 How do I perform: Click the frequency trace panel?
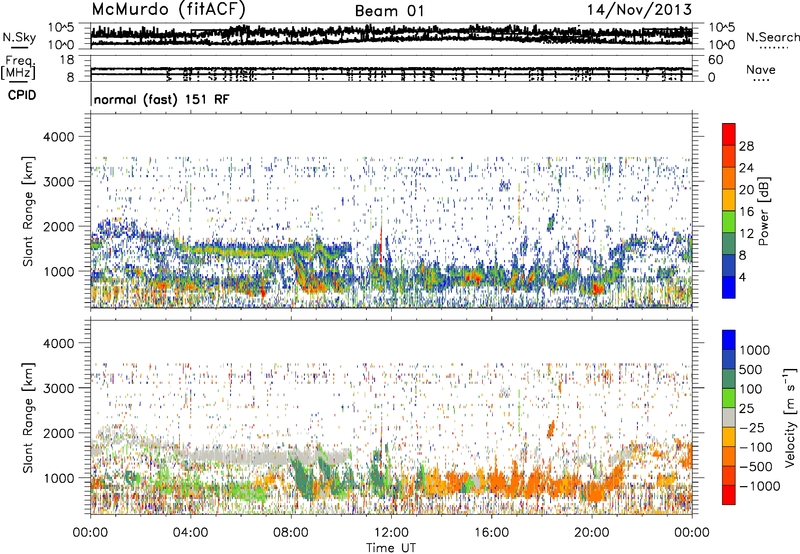[x=391, y=69]
